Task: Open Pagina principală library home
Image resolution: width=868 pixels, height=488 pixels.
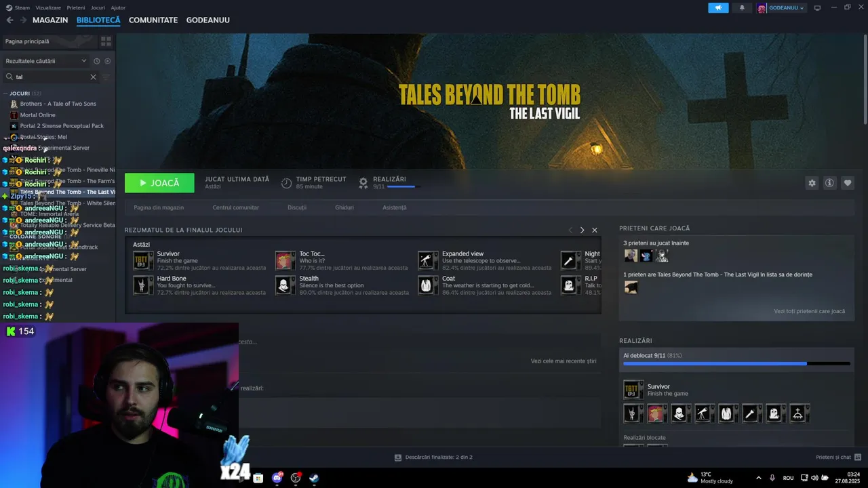Action: (x=49, y=41)
